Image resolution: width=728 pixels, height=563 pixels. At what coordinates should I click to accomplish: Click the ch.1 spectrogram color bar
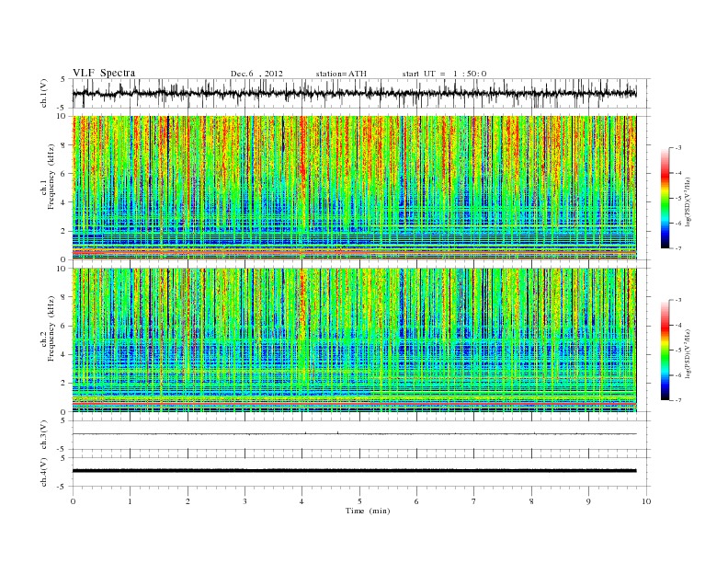[x=665, y=198]
